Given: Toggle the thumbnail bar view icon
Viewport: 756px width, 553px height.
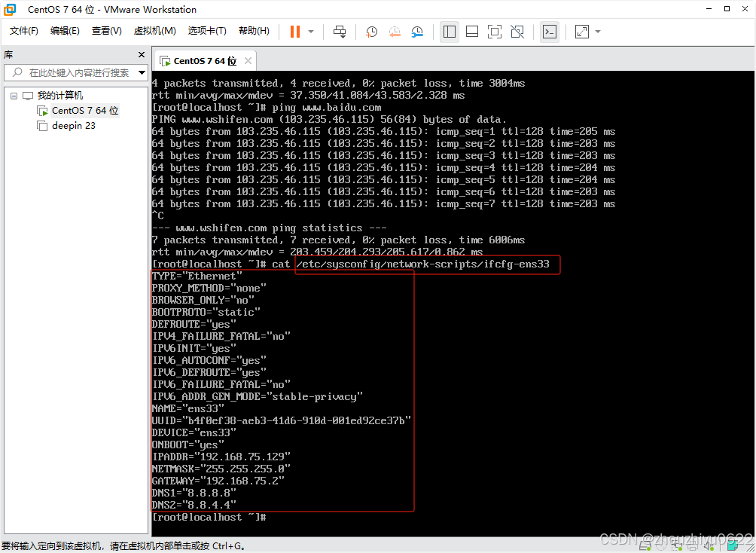Looking at the screenshot, I should tap(472, 32).
